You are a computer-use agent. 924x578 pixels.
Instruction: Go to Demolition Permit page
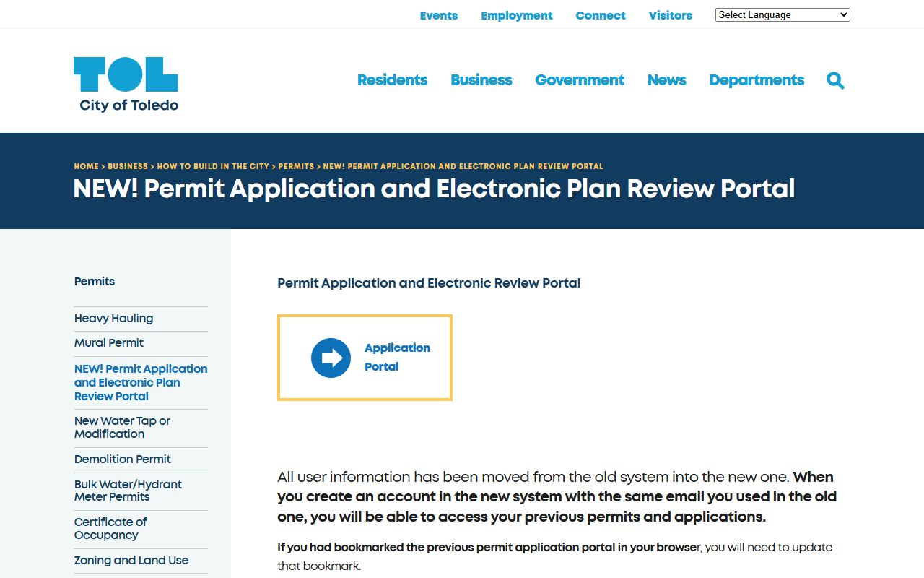tap(122, 460)
